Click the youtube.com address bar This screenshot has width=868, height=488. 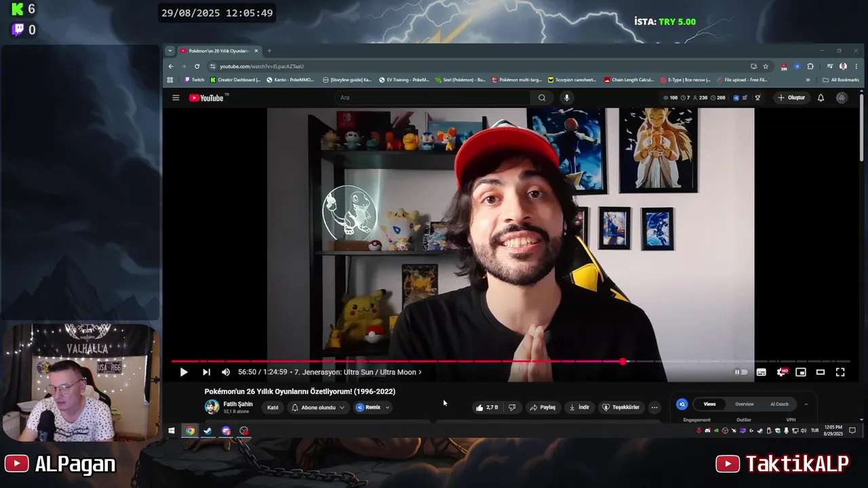coord(475,66)
